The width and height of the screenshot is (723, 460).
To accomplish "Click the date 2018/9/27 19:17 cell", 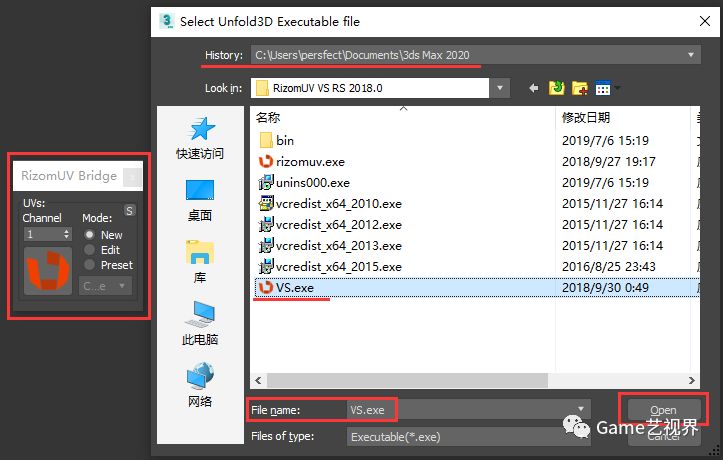I will click(x=609, y=162).
